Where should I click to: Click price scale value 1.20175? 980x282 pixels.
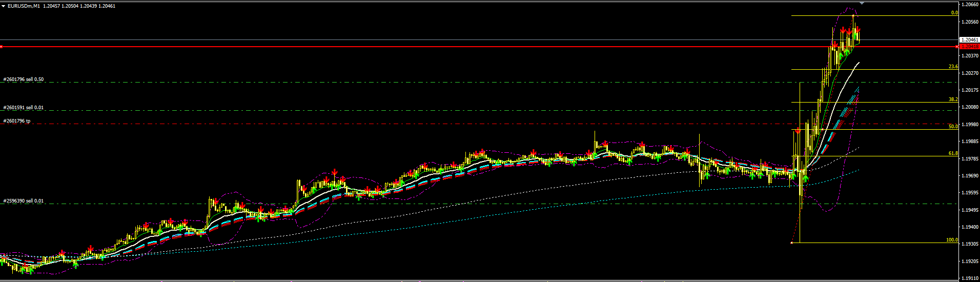(x=970, y=90)
